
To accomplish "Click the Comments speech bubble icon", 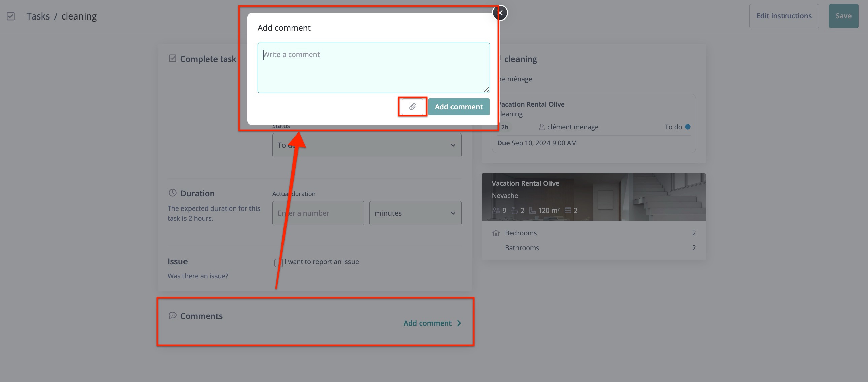I will pos(172,315).
